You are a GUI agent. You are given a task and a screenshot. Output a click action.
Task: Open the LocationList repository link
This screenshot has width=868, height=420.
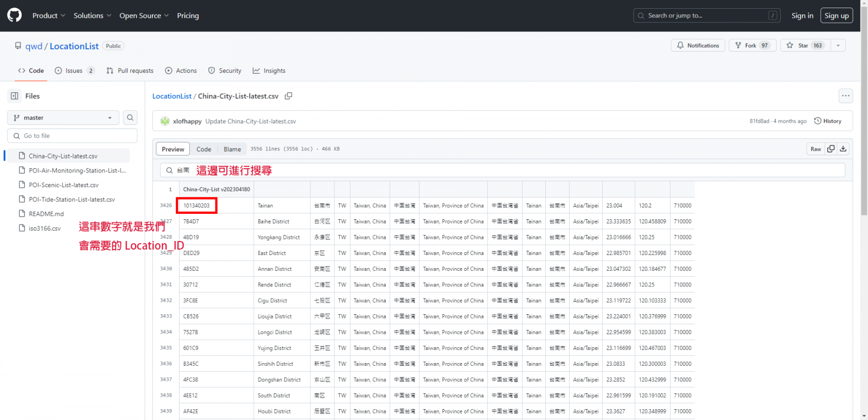74,46
